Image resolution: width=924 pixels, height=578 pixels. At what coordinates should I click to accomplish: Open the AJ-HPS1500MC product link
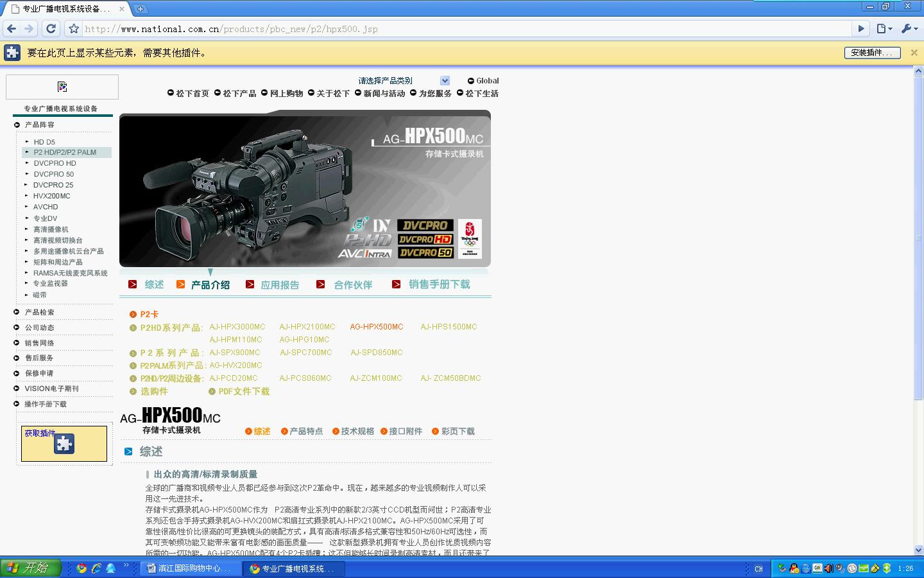(449, 327)
